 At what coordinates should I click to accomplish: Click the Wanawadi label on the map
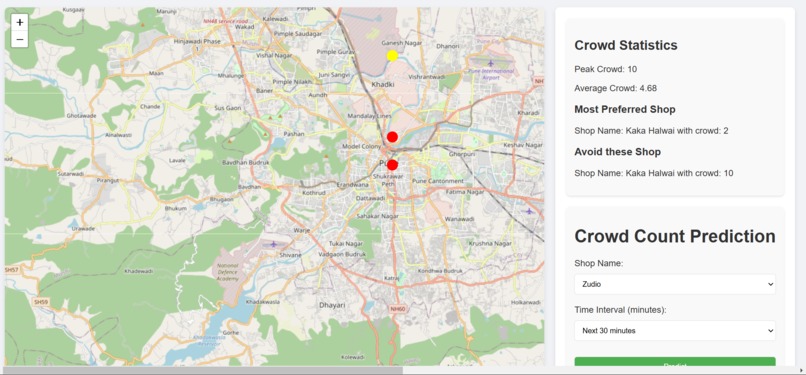[460, 219]
